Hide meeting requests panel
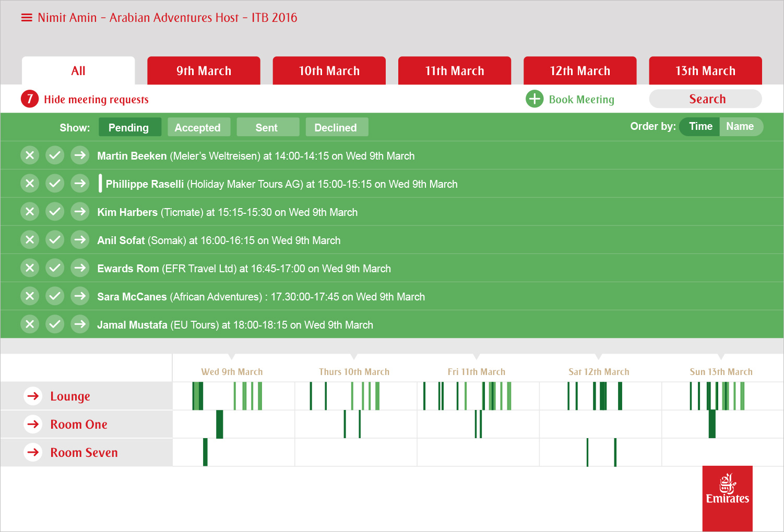 (x=96, y=99)
